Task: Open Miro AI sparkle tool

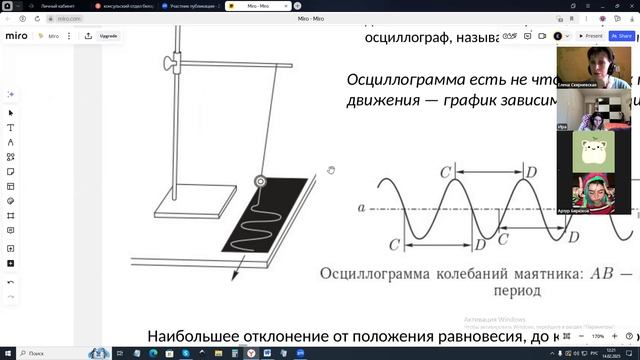Action: click(11, 94)
